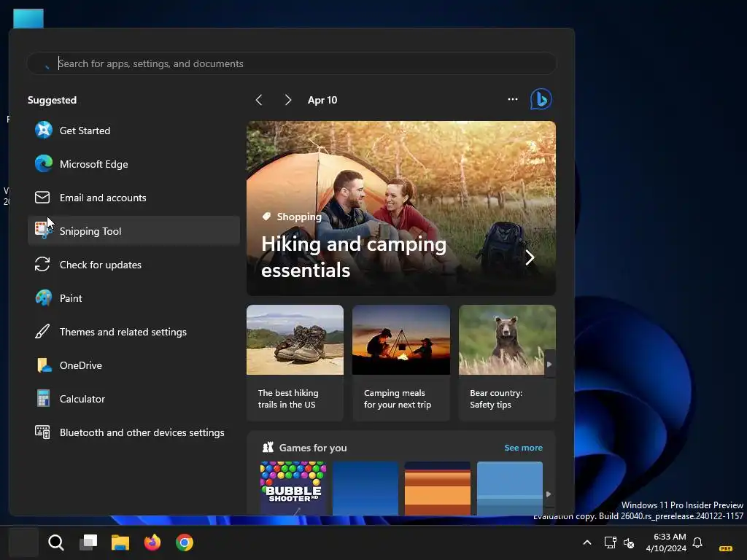Viewport: 747px width, 560px height.
Task: Click the Games for you chess icon
Action: pyautogui.click(x=268, y=447)
